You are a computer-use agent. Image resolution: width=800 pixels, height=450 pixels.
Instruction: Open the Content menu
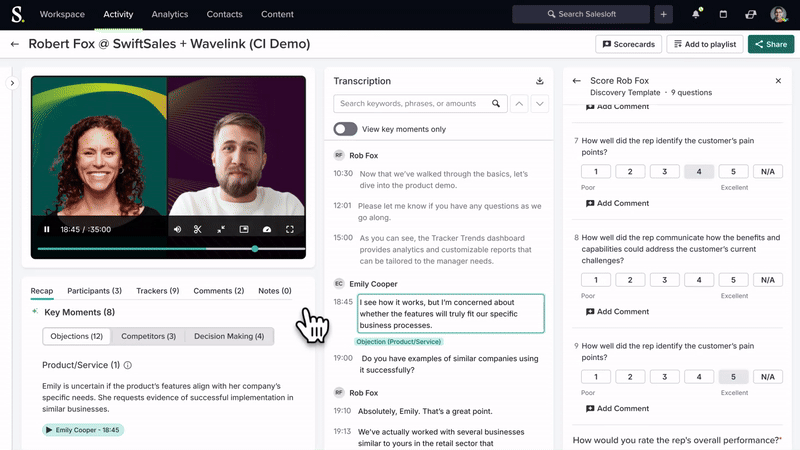coord(277,14)
